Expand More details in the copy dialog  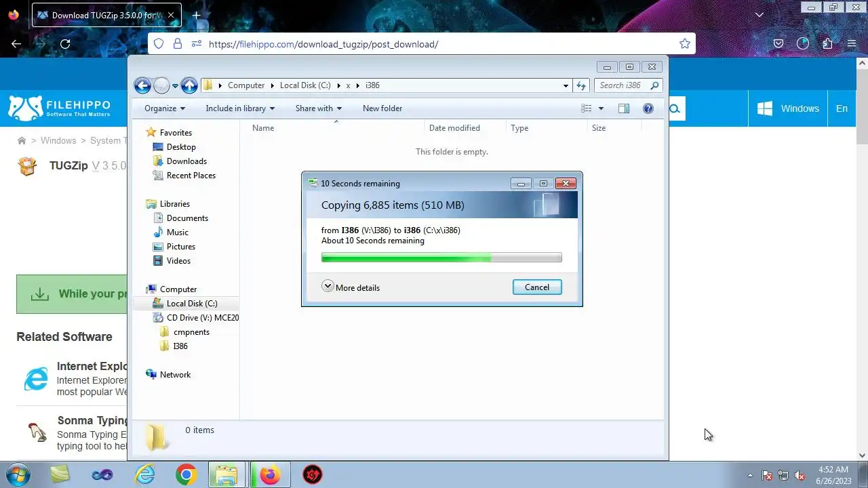pyautogui.click(x=351, y=287)
